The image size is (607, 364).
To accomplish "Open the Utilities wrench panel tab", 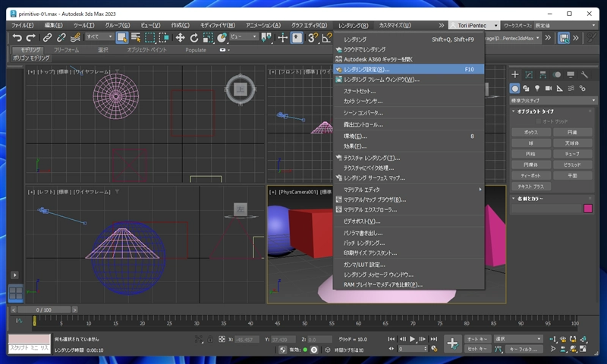I will (584, 74).
